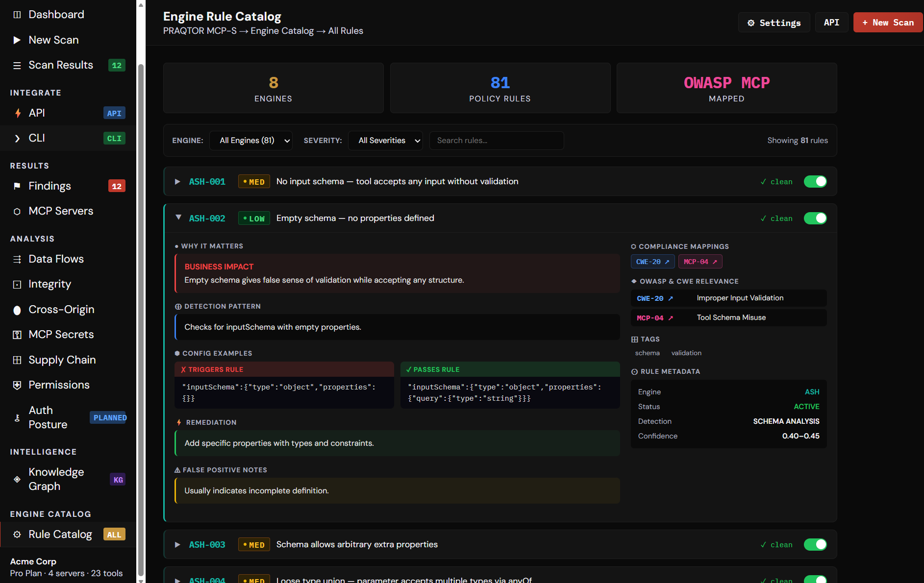The width and height of the screenshot is (924, 583).
Task: Turn off the ASH-002 rule switch
Action: [x=815, y=219]
